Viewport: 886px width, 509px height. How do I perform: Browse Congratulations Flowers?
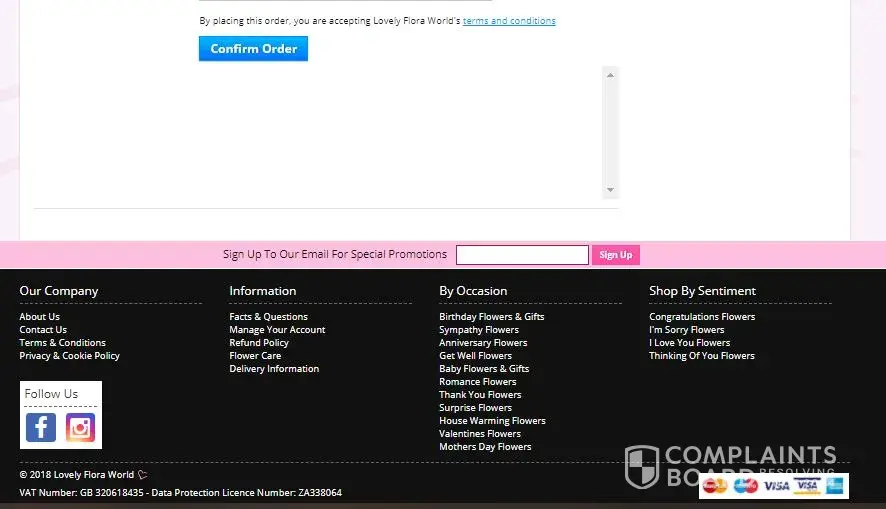702,317
